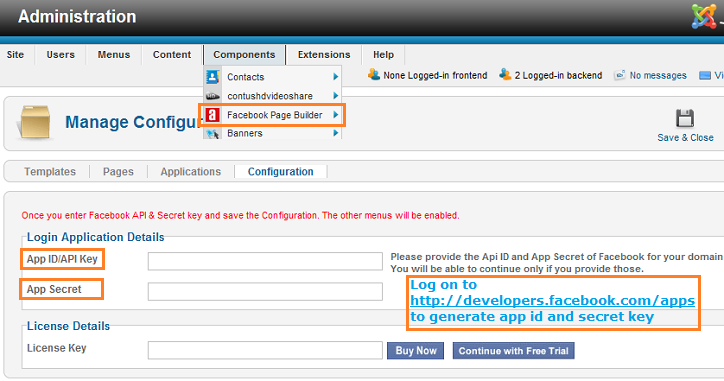Image resolution: width=724 pixels, height=381 pixels.
Task: Click the No messages envelope icon
Action: tap(620, 75)
